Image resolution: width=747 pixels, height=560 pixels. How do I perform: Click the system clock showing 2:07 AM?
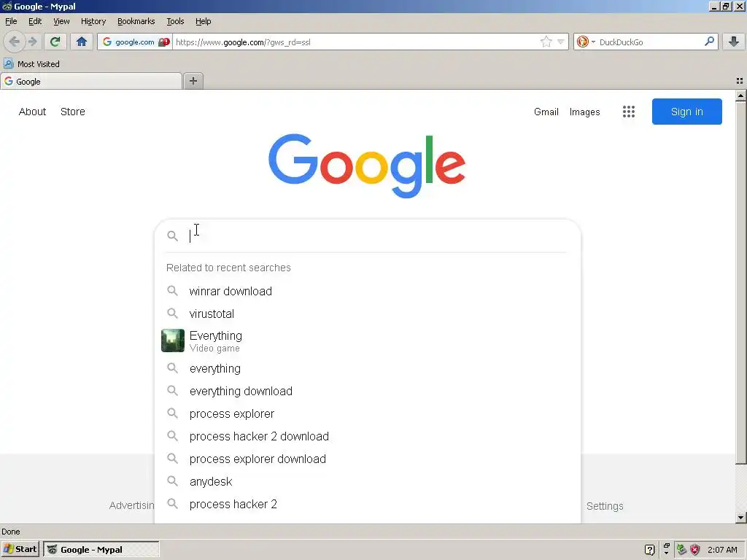coord(722,550)
